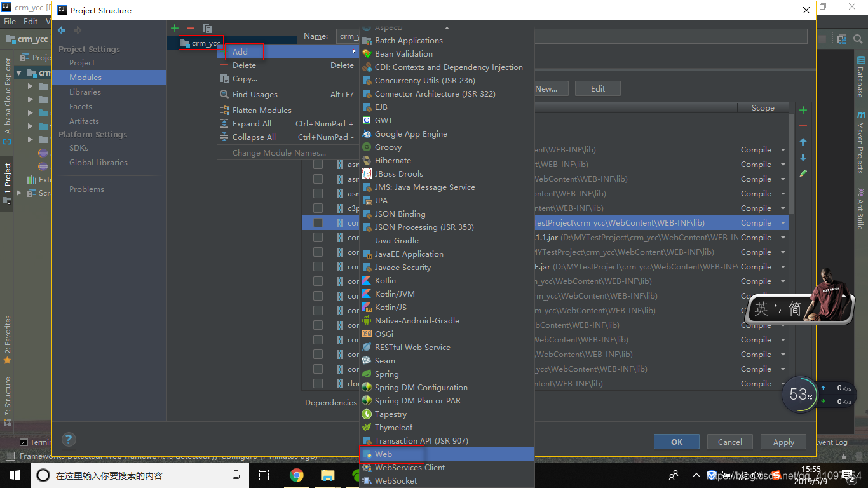Select Facets under Project Settings
The width and height of the screenshot is (868, 488).
(x=81, y=107)
